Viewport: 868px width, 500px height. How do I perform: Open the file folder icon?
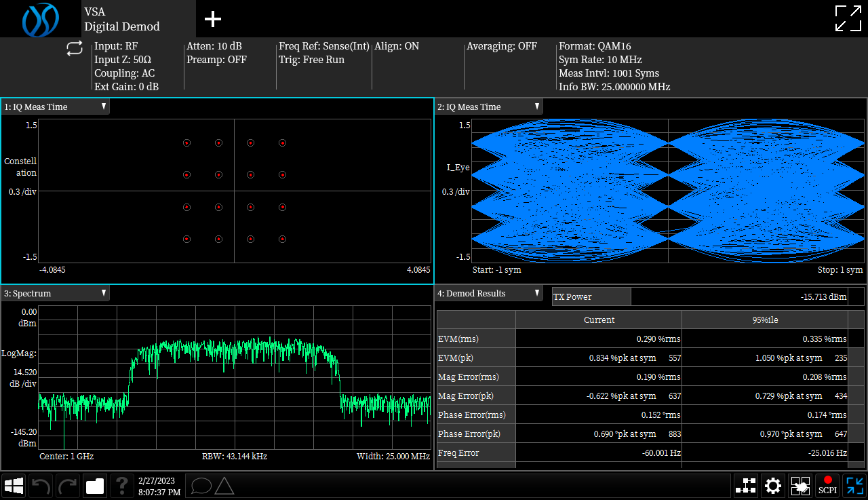[x=95, y=486]
